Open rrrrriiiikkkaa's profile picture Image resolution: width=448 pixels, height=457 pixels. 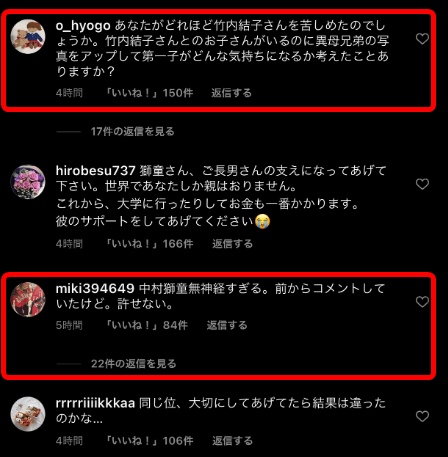[28, 414]
